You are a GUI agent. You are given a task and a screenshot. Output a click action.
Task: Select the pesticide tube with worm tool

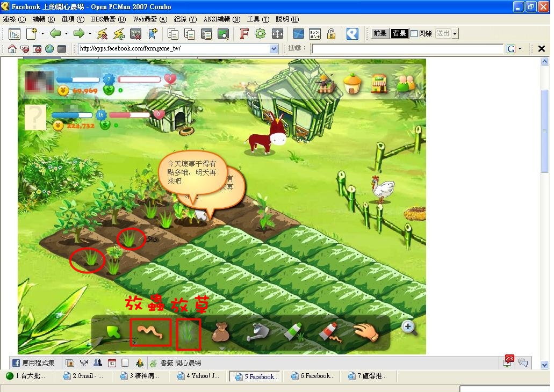(x=330, y=332)
